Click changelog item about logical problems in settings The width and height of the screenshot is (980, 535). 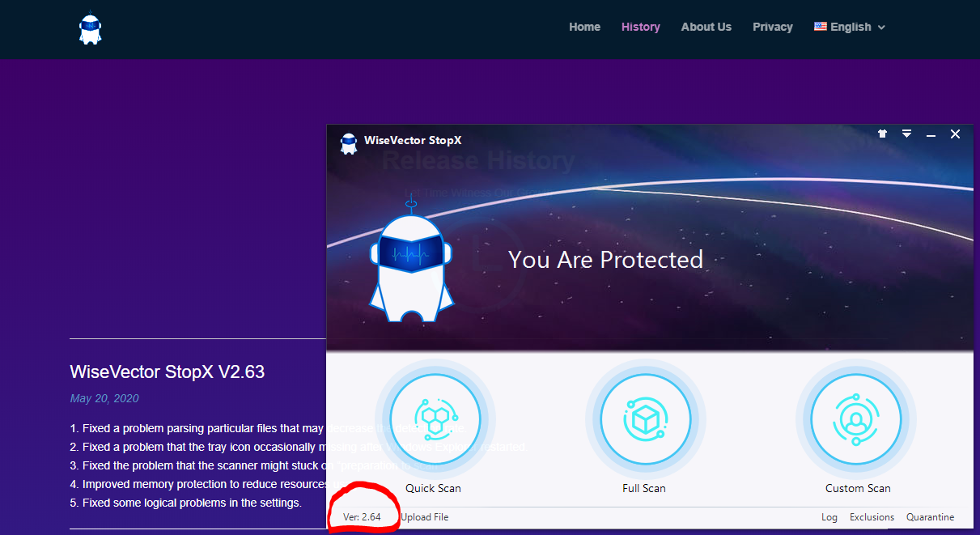185,503
